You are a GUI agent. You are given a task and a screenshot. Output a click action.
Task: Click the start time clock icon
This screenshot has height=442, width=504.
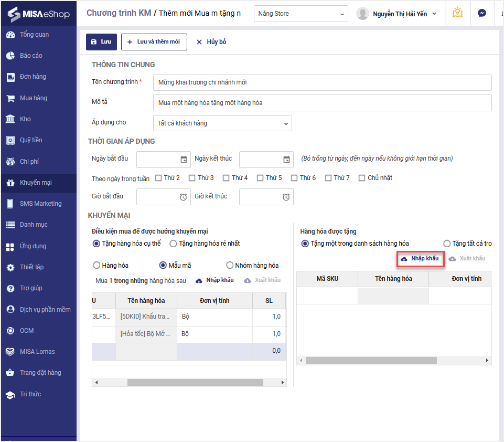coord(184,197)
